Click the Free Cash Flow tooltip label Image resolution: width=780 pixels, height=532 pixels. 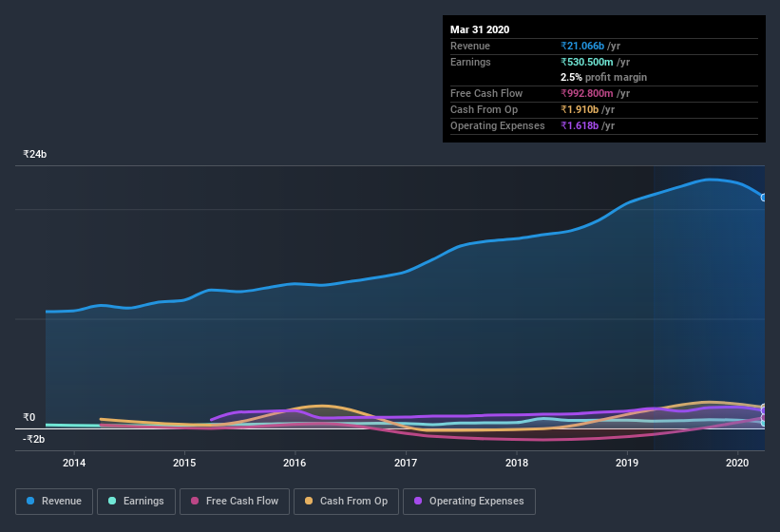click(486, 93)
